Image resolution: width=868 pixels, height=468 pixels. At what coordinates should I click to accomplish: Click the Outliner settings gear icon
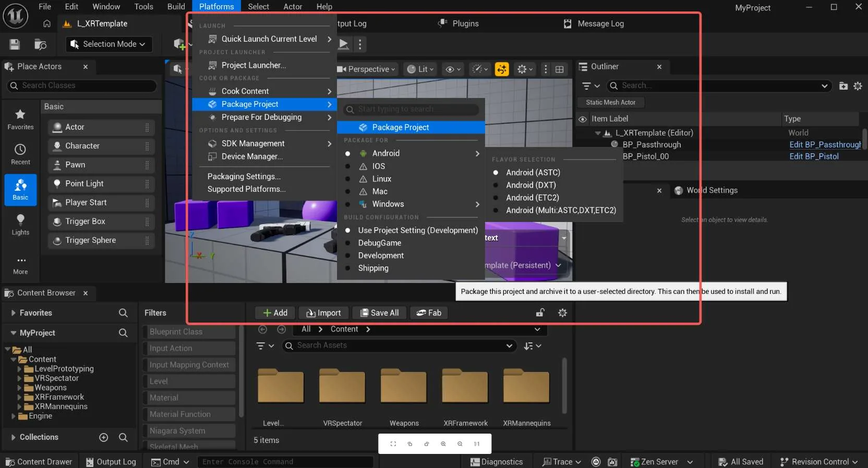[x=858, y=86]
